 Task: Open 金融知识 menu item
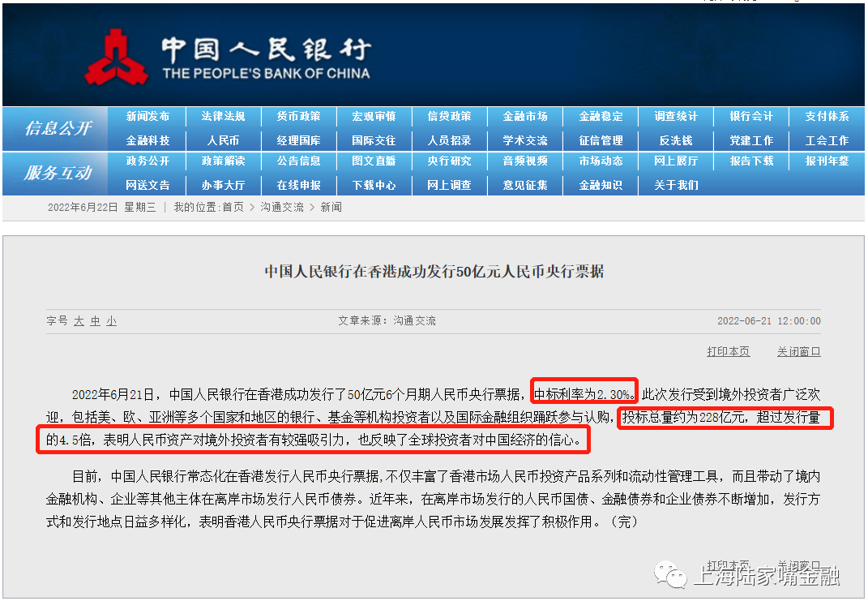(x=601, y=185)
